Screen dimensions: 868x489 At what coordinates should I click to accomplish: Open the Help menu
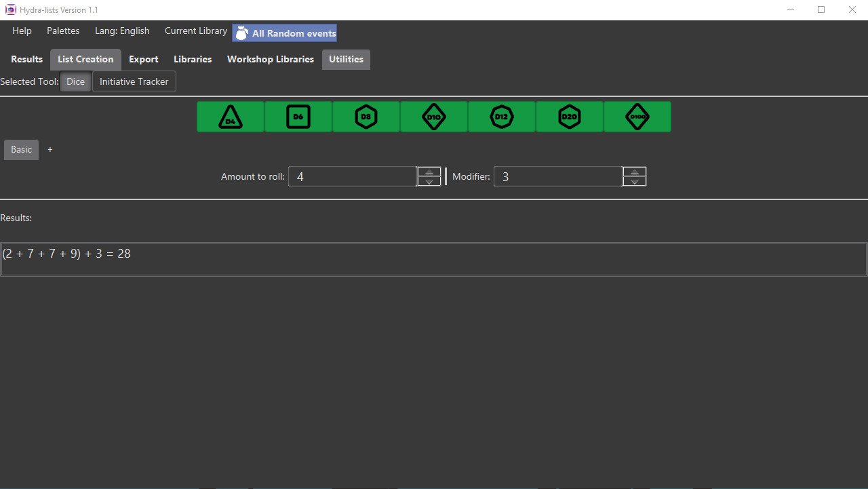(x=21, y=31)
